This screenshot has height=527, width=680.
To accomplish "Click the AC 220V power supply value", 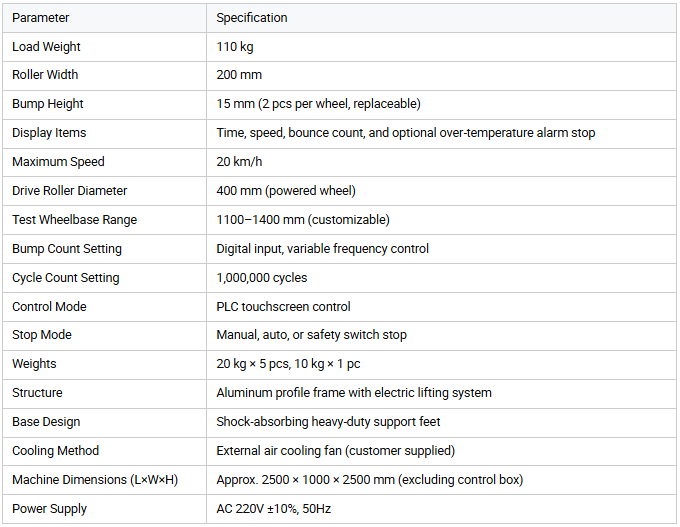I will (274, 509).
